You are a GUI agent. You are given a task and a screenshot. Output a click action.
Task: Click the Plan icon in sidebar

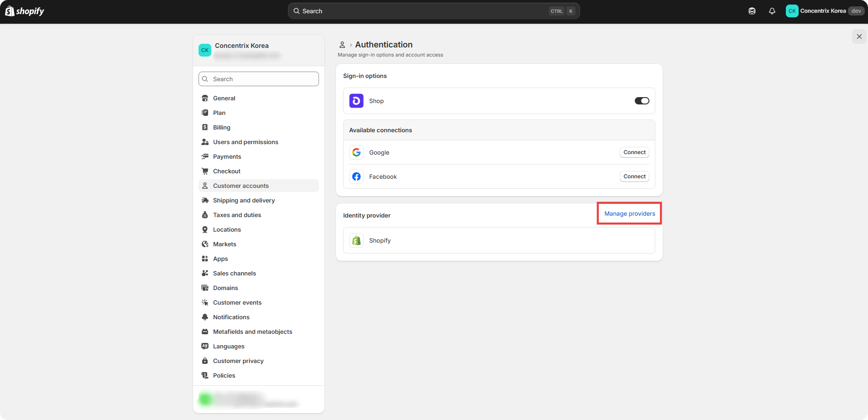[205, 113]
